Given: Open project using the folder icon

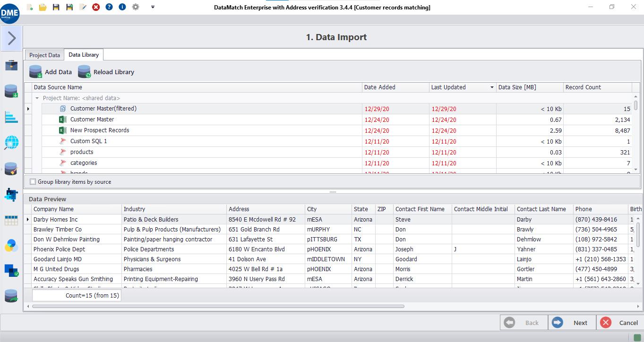Looking at the screenshot, I should click(x=43, y=7).
